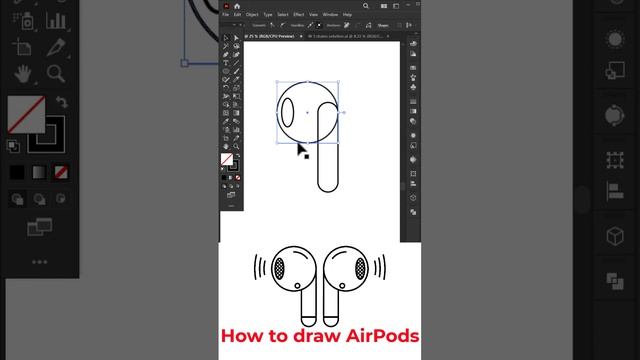Open the View menu
The width and height of the screenshot is (640, 360).
pos(313,15)
